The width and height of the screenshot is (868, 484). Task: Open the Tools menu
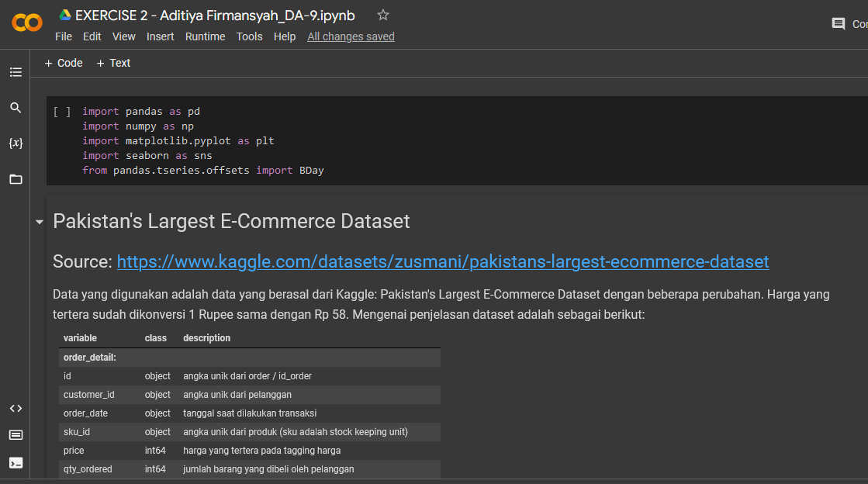click(x=249, y=36)
